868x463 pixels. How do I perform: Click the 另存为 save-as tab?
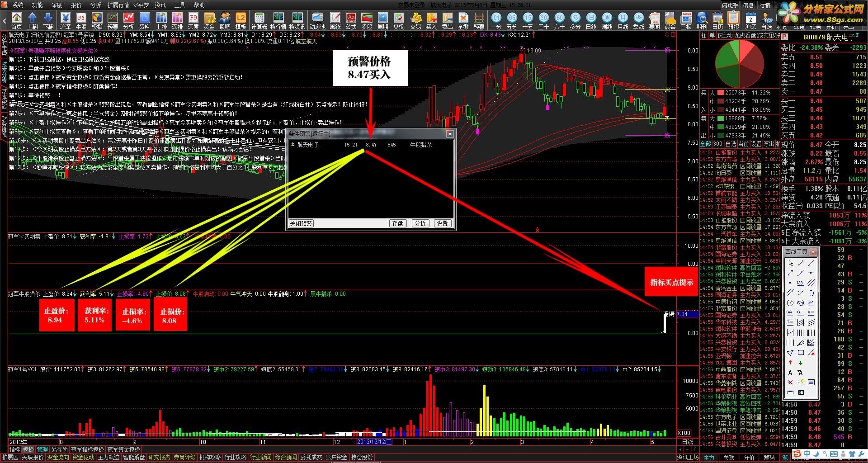[59, 449]
